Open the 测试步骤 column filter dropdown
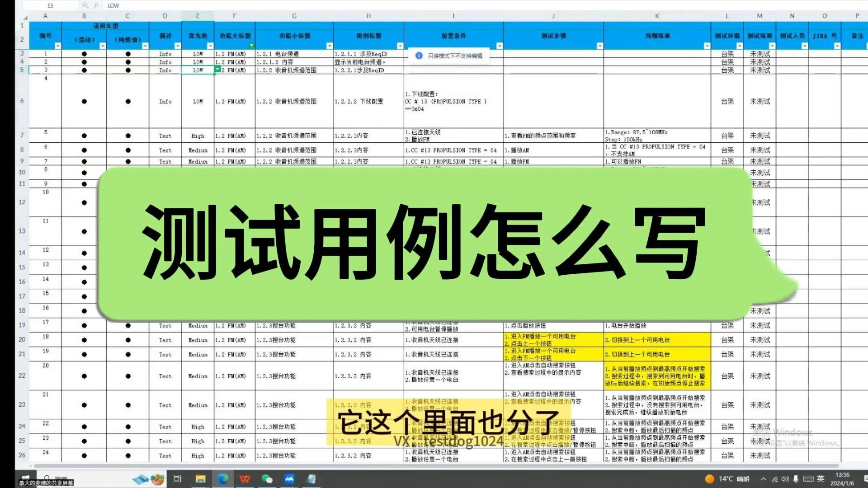The height and width of the screenshot is (488, 868). click(599, 46)
